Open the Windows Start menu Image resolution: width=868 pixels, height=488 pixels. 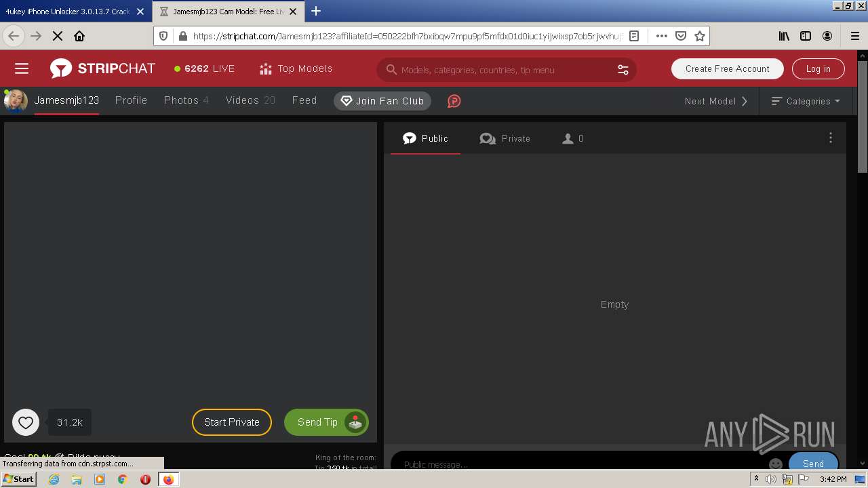click(x=18, y=479)
